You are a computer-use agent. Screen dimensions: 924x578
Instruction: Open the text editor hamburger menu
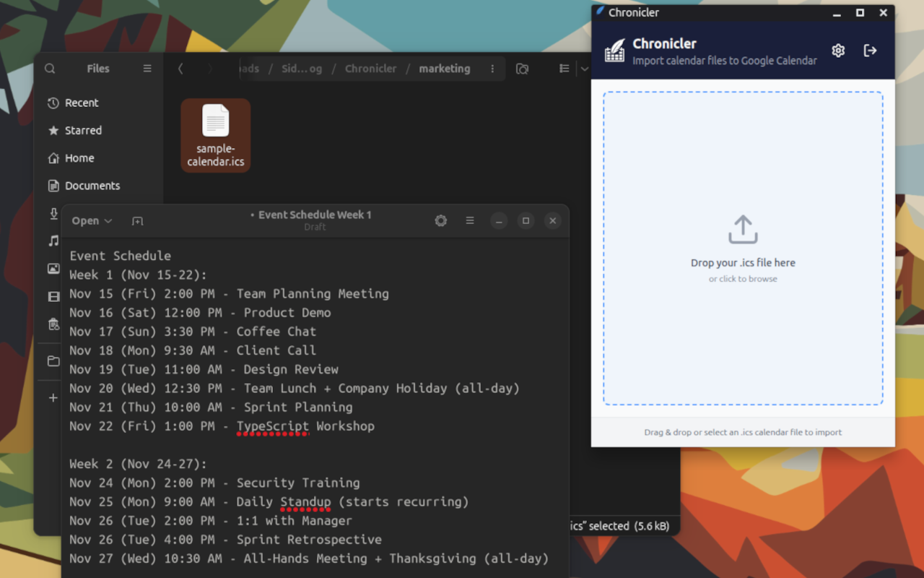pos(470,221)
